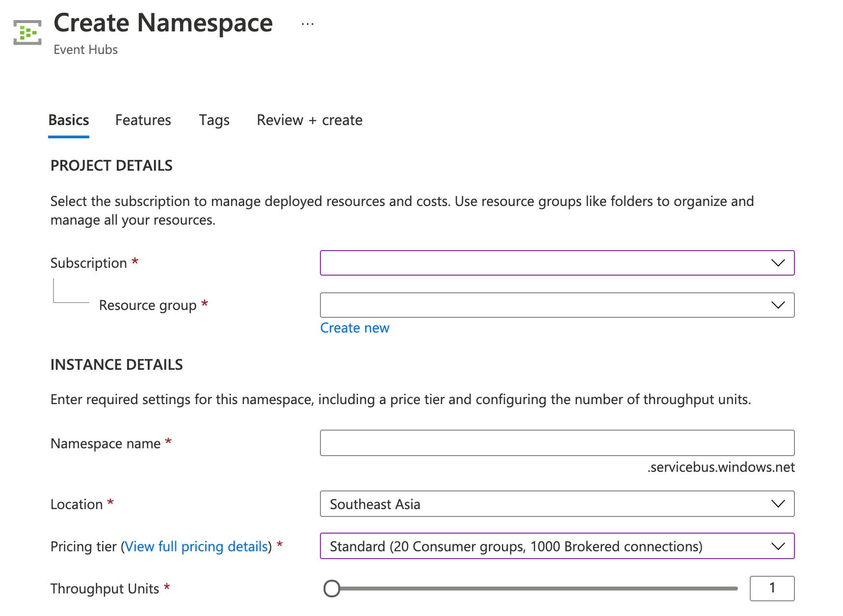The image size is (843, 616).
Task: Open View full pricing details link
Action: tap(196, 546)
